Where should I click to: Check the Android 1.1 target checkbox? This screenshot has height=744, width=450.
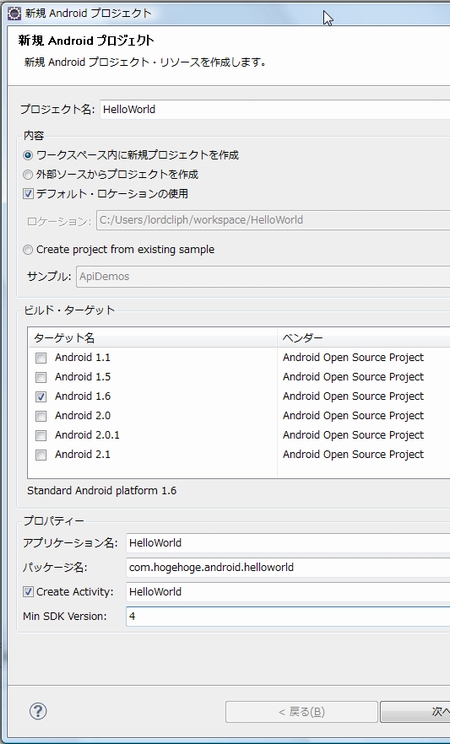click(41, 357)
